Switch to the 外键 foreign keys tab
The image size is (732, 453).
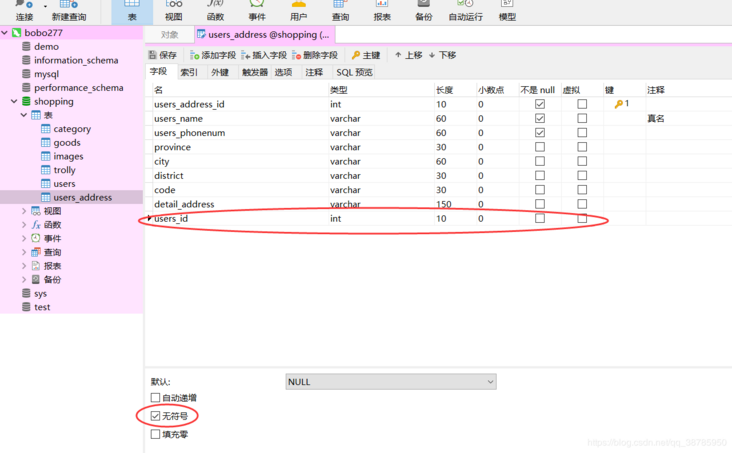220,72
